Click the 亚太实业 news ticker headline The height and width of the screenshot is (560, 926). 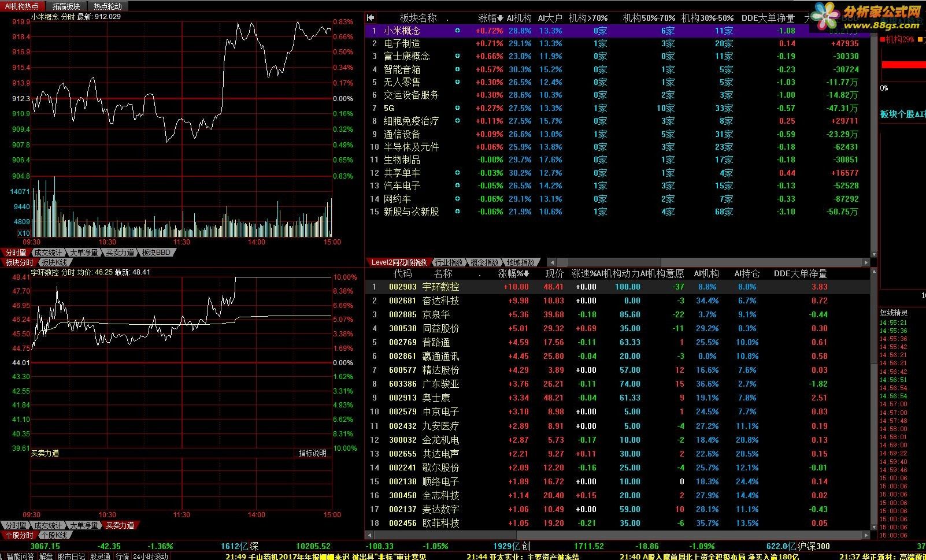[x=523, y=557]
